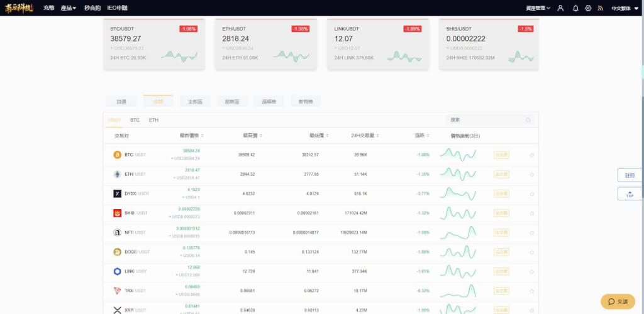Switch to the 主板區 tab
Image resolution: width=644 pixels, height=314 pixels.
coord(195,101)
